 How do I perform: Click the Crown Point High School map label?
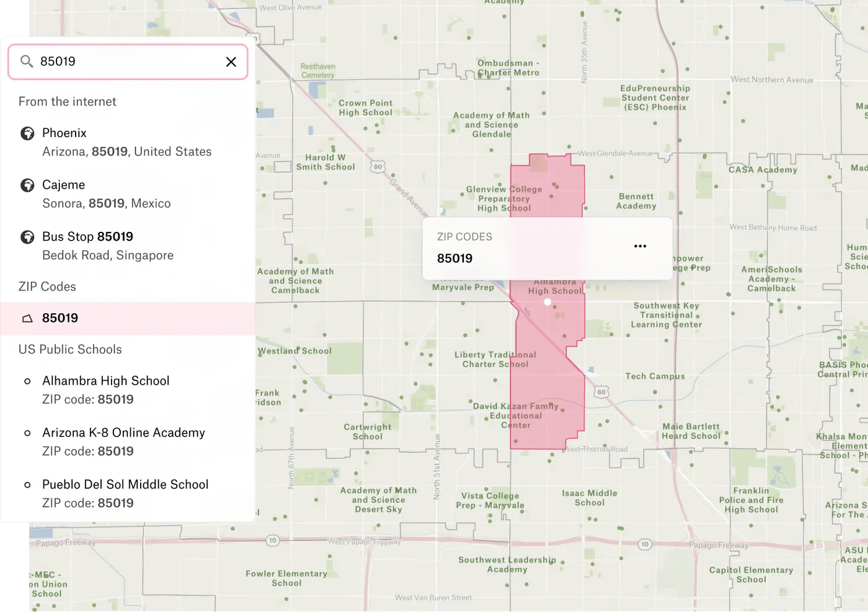tap(365, 108)
